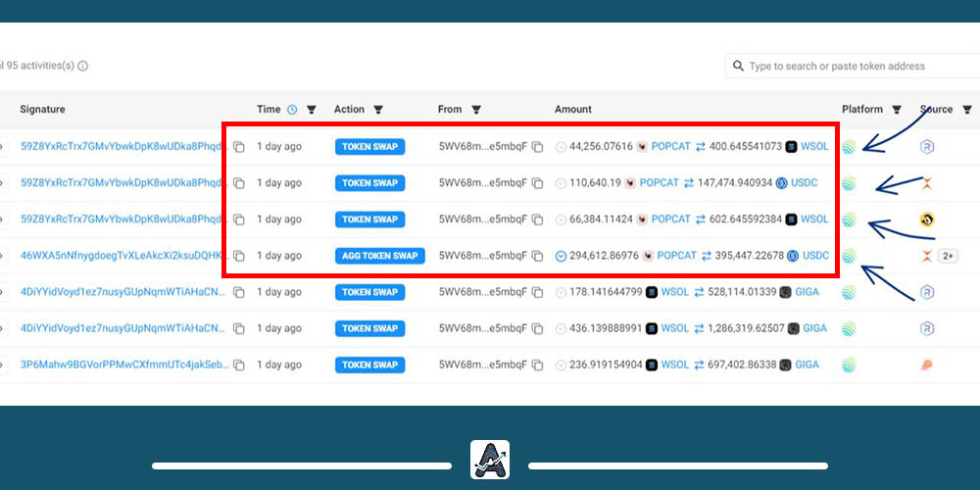Open WSOL token beside 236.919154904
The height and width of the screenshot is (490, 980).
click(675, 365)
